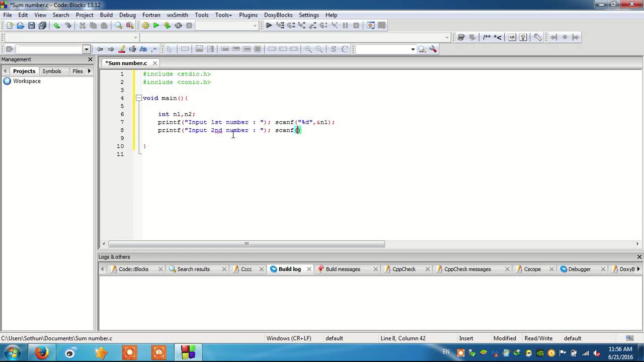Screen dimensions: 644x362
Task: Click the search options wrench icon
Action: tap(433, 49)
